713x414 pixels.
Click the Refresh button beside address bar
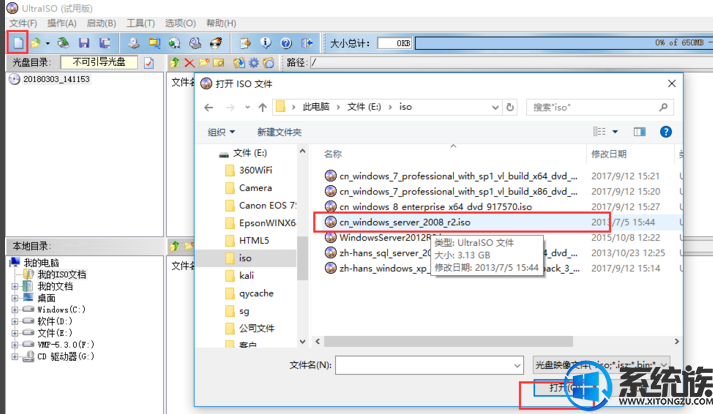510,107
